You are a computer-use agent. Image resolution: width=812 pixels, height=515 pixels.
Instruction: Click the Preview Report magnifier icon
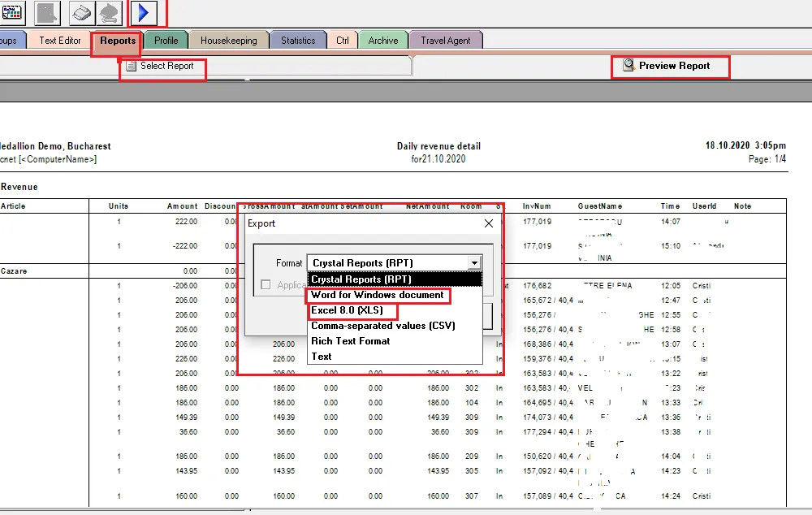(x=628, y=65)
